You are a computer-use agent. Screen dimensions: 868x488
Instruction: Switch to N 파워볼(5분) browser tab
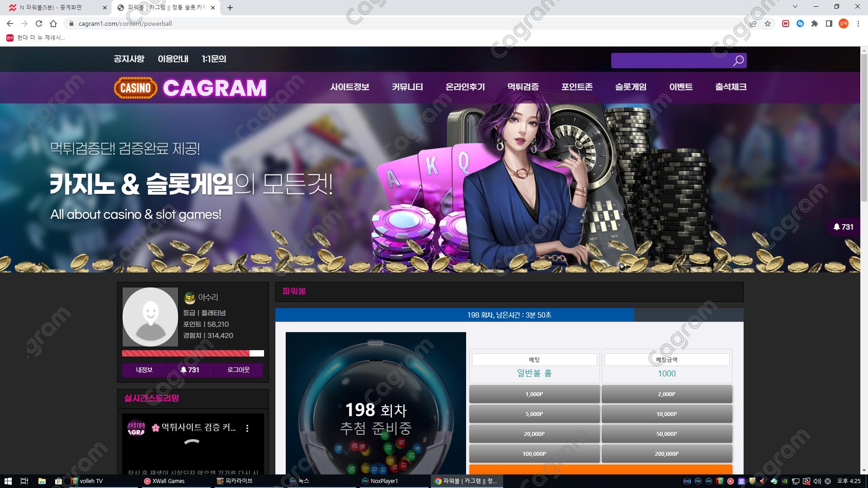51,8
